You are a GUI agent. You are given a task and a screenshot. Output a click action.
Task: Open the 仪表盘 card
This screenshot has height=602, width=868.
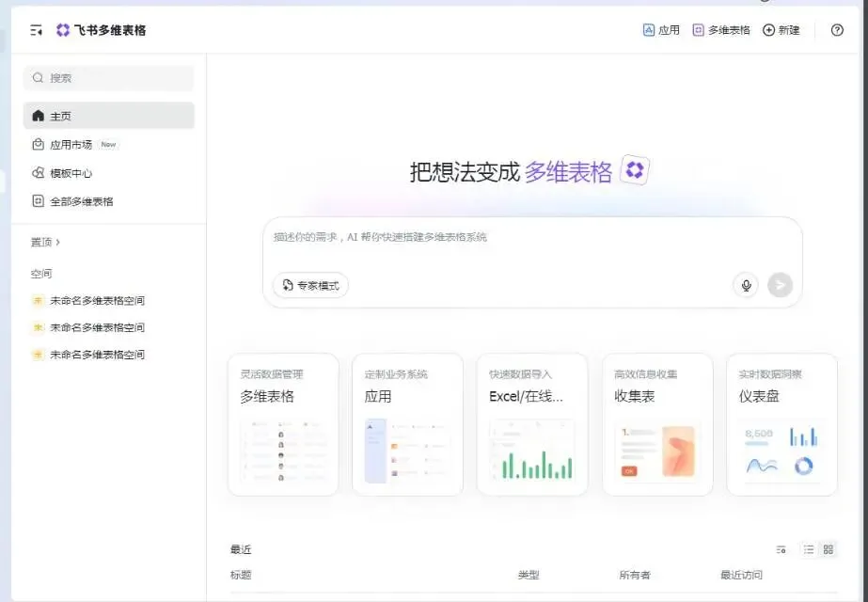pos(781,425)
